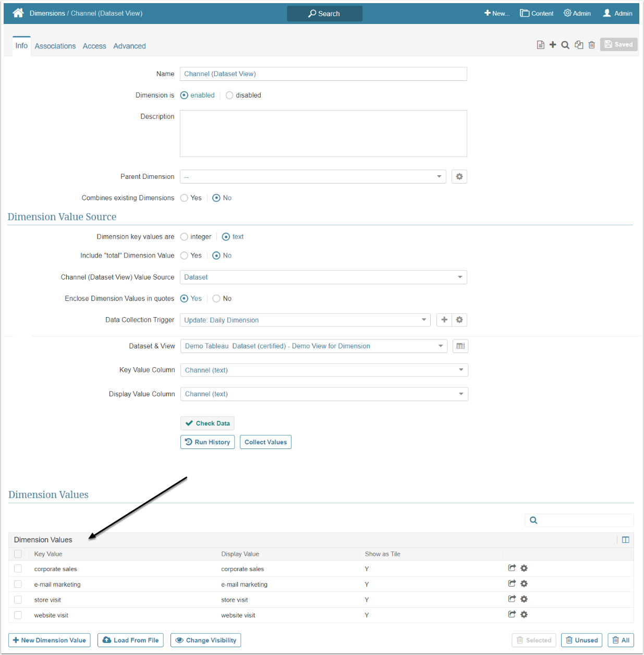Image resolution: width=644 pixels, height=655 pixels.
Task: Open the Advanced tab
Action: pyautogui.click(x=129, y=46)
